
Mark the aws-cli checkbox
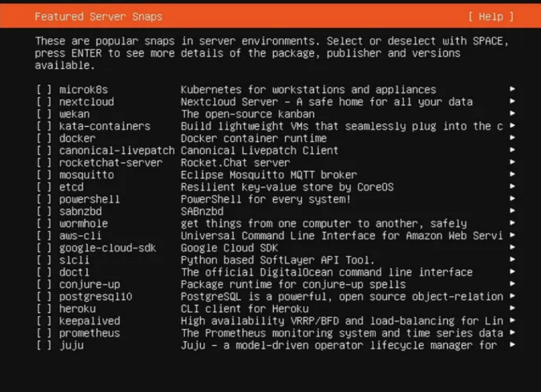[44, 236]
